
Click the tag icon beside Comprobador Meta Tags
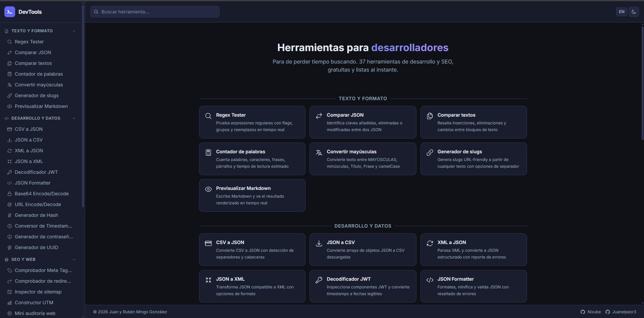(9, 270)
